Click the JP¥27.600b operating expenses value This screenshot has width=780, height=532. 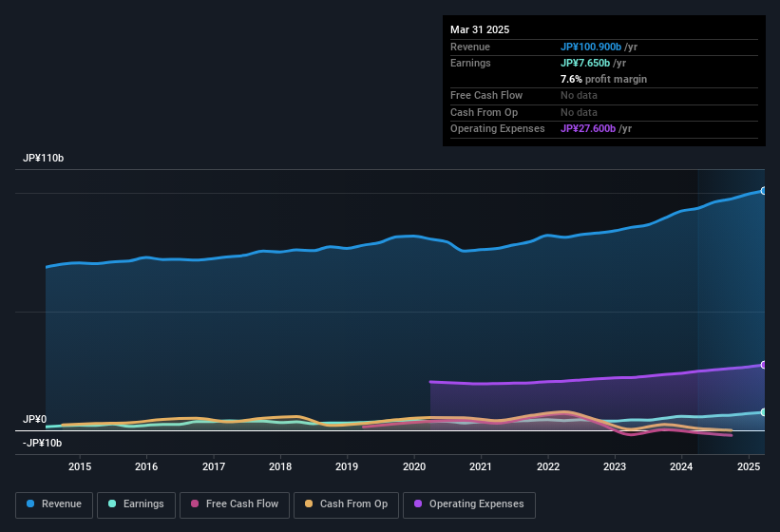(x=588, y=129)
